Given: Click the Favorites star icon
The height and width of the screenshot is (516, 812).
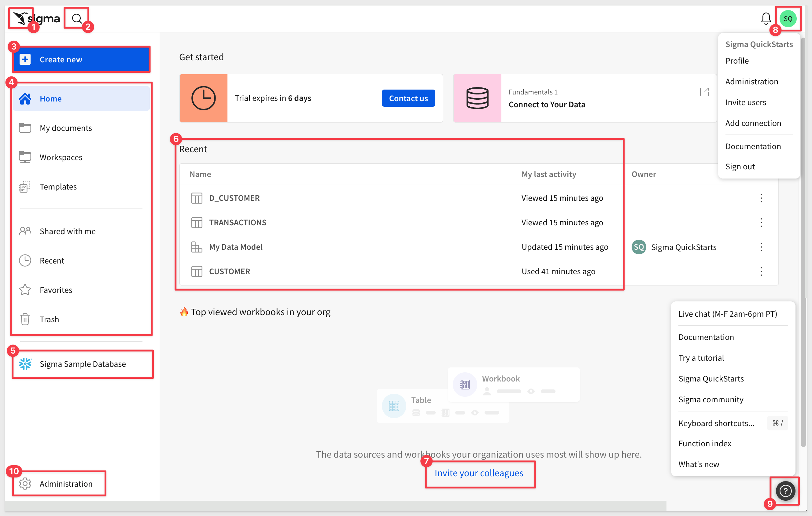Looking at the screenshot, I should 25,290.
